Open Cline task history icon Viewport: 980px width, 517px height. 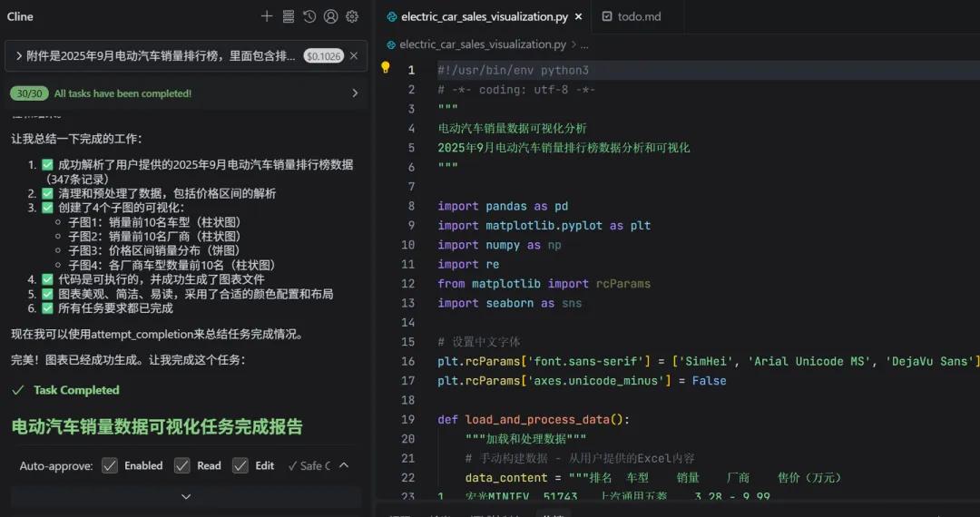[309, 17]
